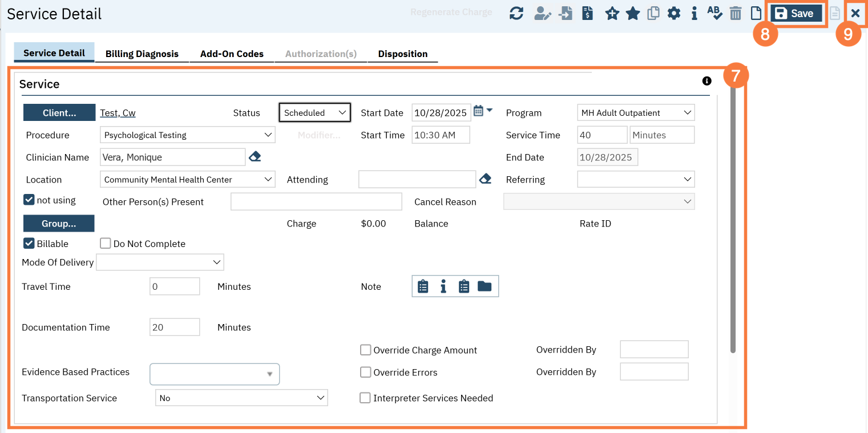Open the Status dropdown showing Scheduled
Screen dimensions: 868x433
(314, 113)
